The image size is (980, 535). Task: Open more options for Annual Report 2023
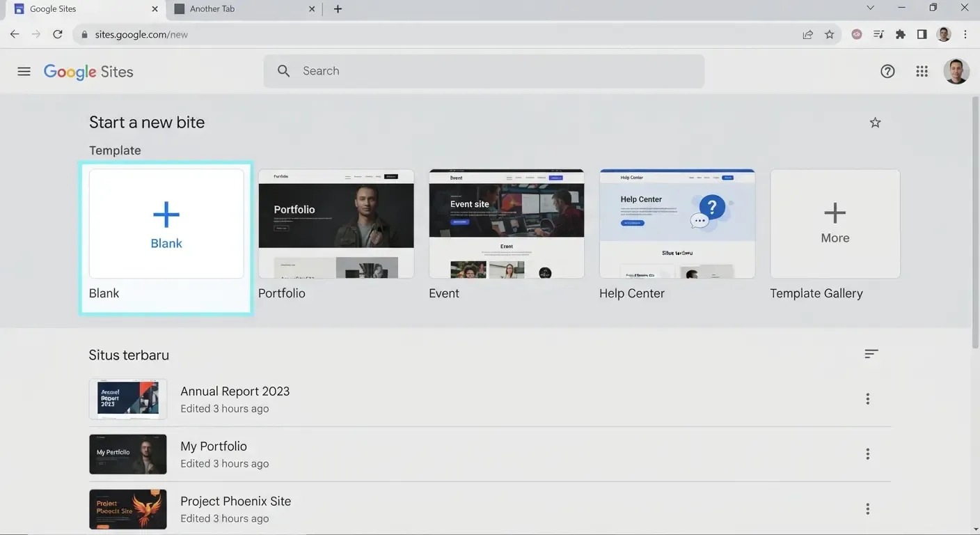[x=867, y=399]
